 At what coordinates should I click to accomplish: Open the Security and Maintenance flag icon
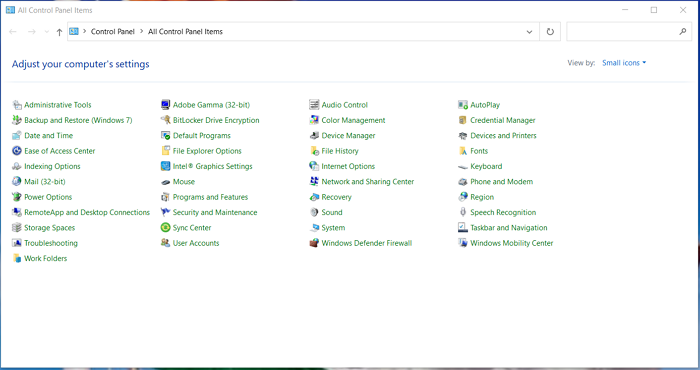165,212
